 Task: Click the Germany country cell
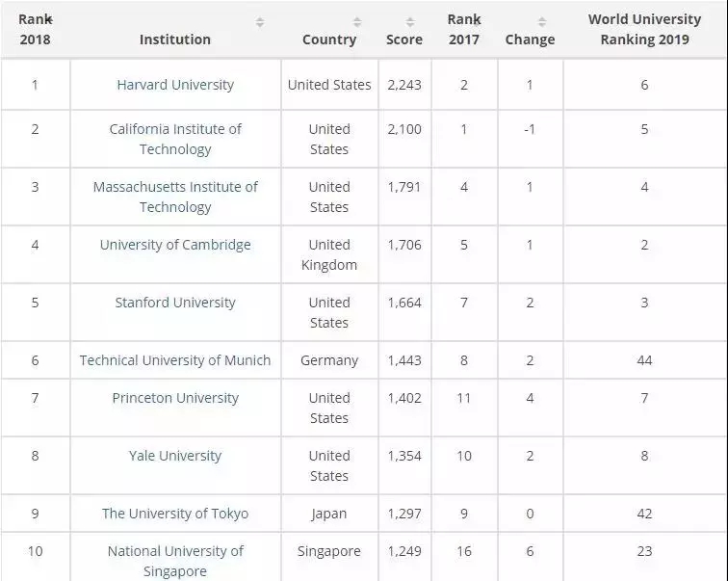tap(329, 360)
